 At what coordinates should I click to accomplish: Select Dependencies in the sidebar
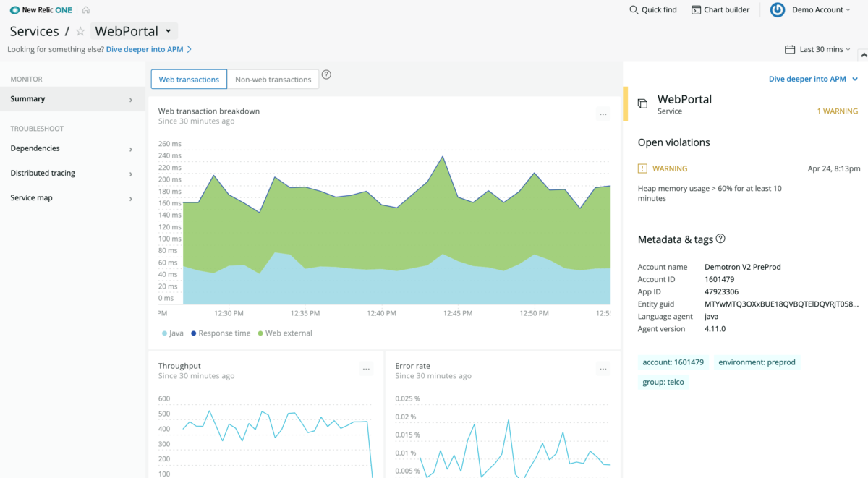72,148
